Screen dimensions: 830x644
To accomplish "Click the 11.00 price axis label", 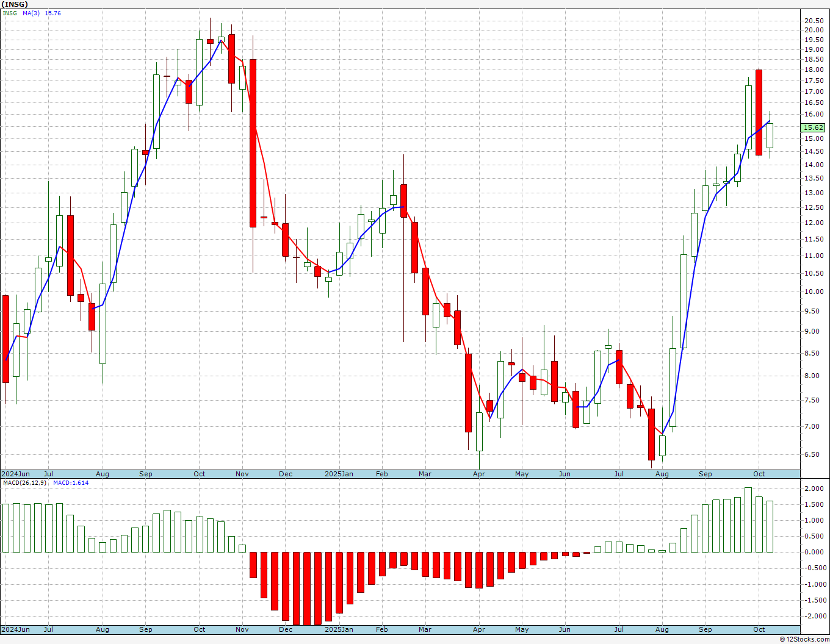I will [814, 256].
